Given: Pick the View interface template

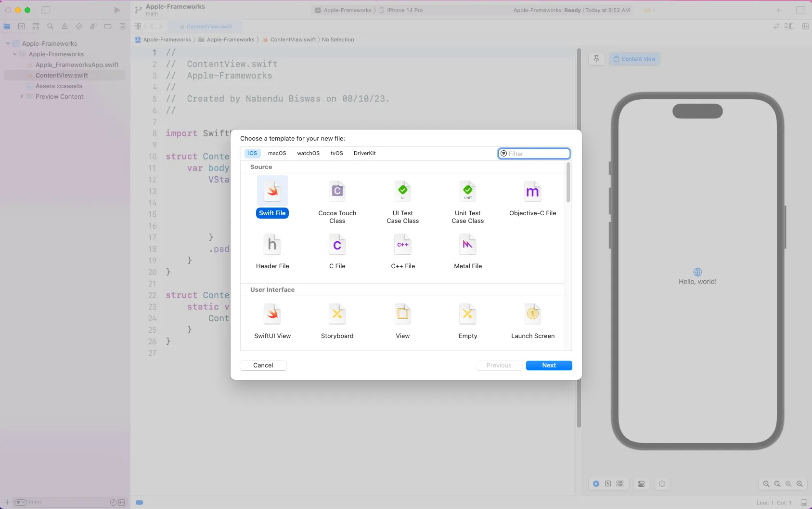Looking at the screenshot, I should (403, 321).
